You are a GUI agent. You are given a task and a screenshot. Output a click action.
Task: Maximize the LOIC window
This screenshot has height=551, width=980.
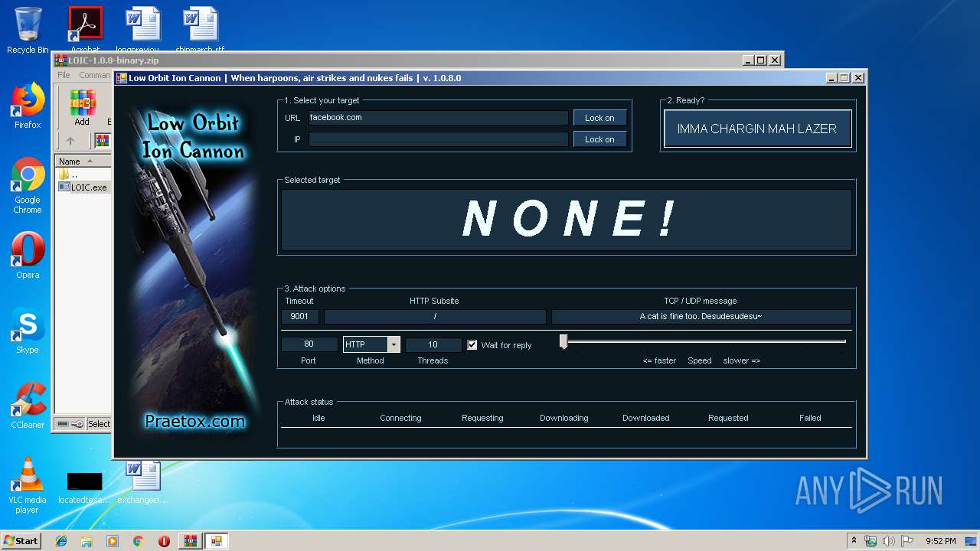point(844,78)
